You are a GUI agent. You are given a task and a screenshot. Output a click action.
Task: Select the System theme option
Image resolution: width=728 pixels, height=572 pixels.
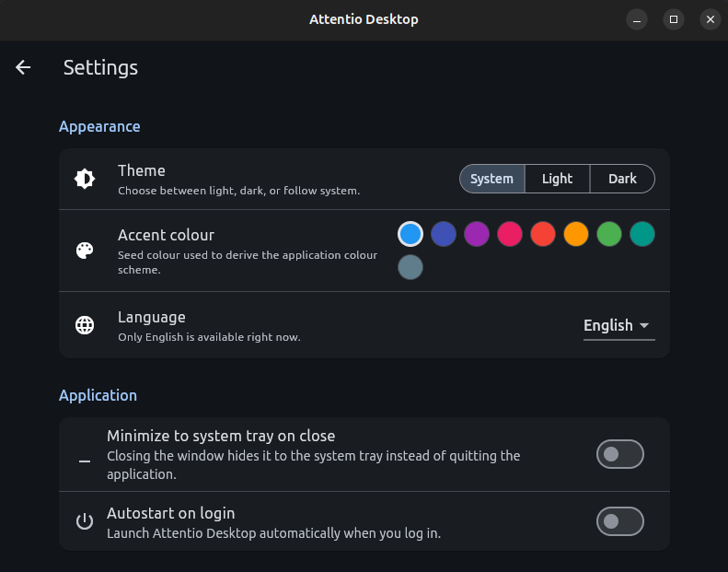492,179
